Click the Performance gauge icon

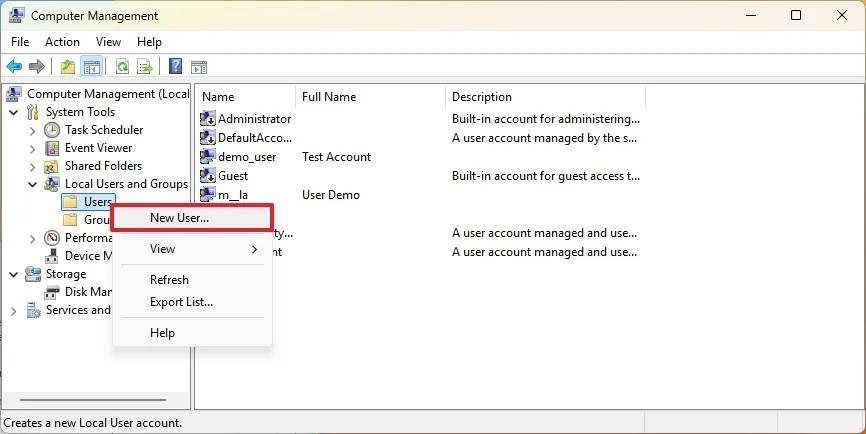click(52, 238)
